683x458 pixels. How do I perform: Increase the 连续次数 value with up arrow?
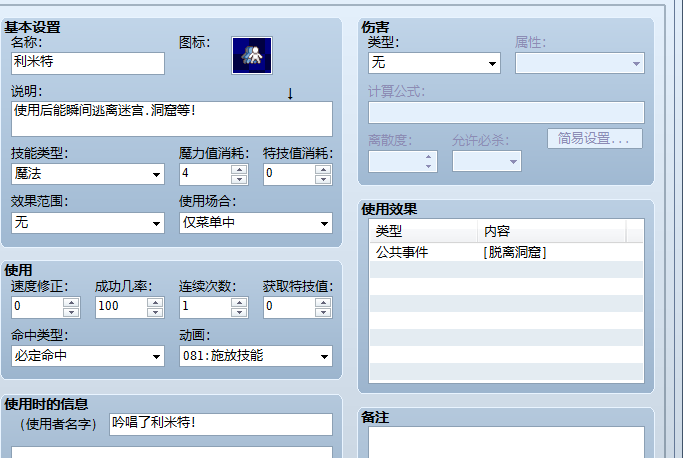pos(239,302)
